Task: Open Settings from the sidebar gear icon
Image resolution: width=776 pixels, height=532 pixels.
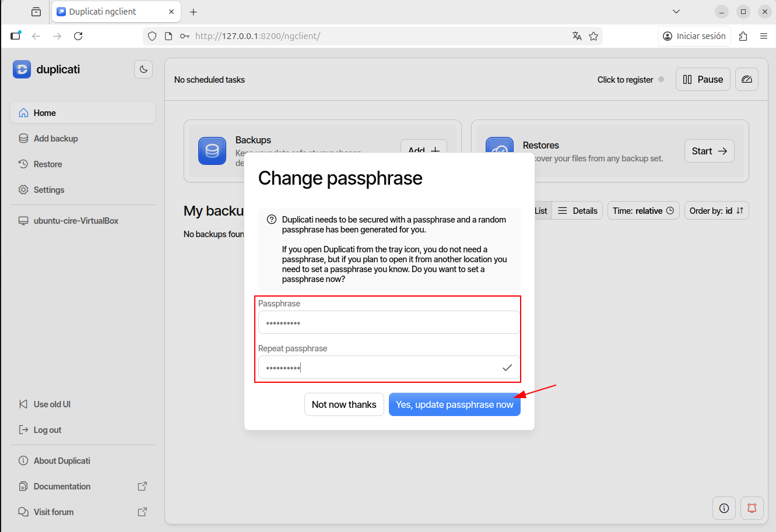Action: (23, 189)
